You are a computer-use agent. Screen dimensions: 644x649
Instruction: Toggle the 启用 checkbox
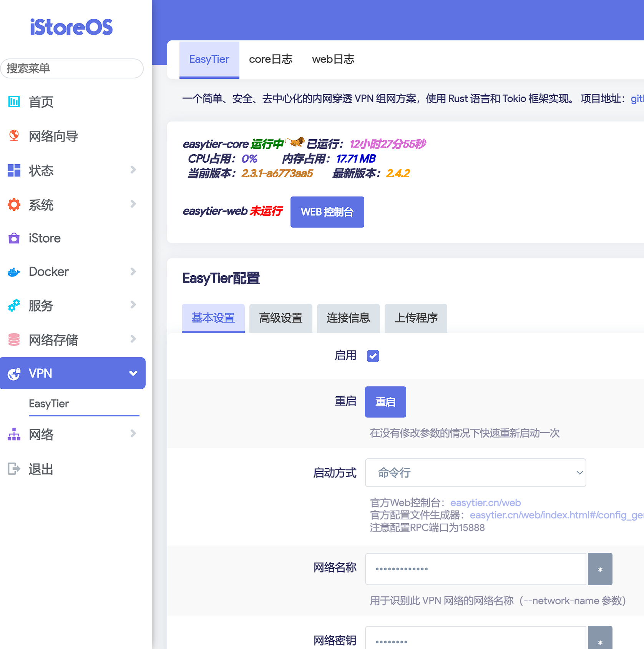click(373, 356)
